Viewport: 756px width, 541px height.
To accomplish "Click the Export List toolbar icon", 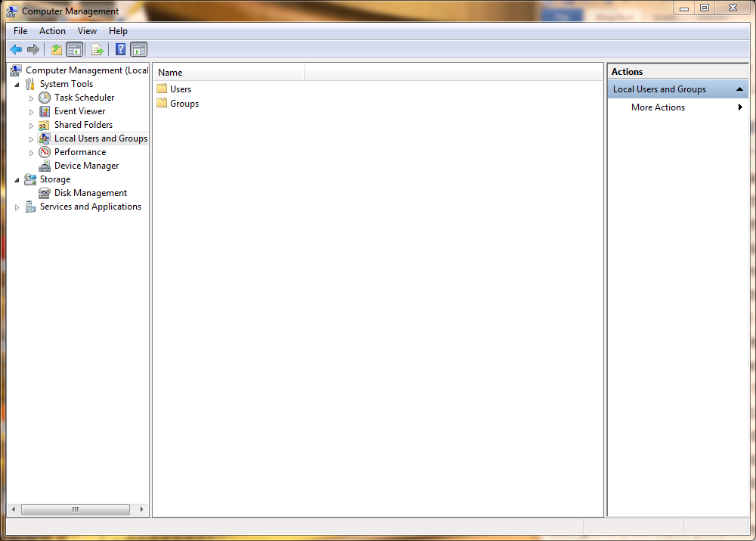I will (98, 49).
